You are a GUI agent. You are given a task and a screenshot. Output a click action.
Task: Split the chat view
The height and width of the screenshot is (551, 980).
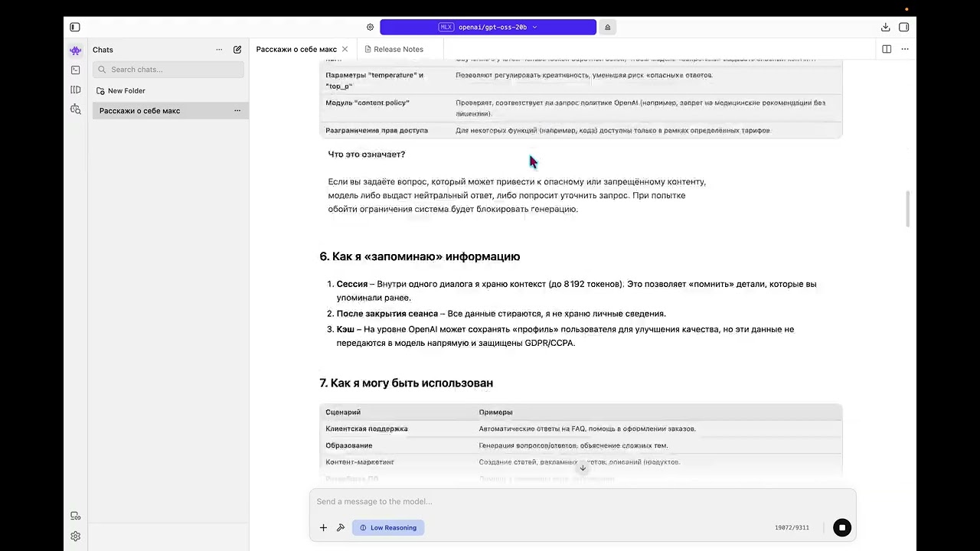point(887,49)
